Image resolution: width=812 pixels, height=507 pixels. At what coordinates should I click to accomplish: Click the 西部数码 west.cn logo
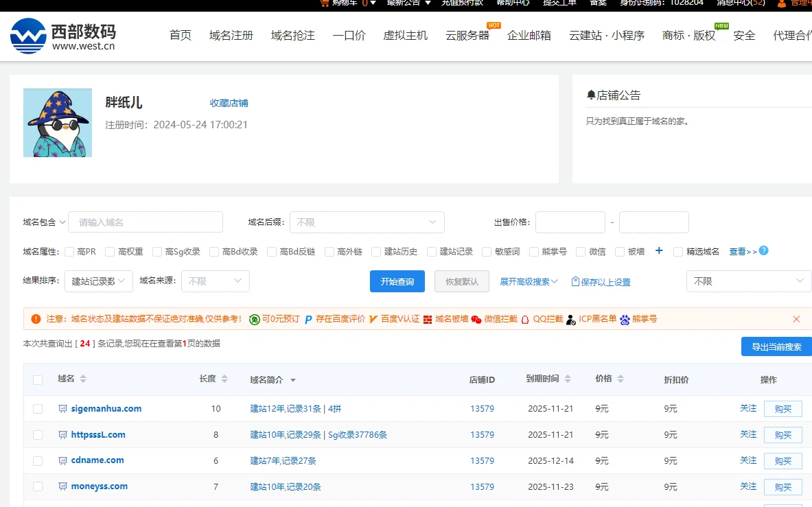click(x=63, y=36)
